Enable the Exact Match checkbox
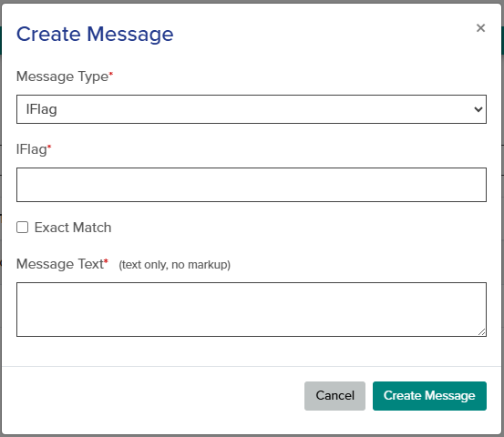The height and width of the screenshot is (437, 504). point(22,228)
